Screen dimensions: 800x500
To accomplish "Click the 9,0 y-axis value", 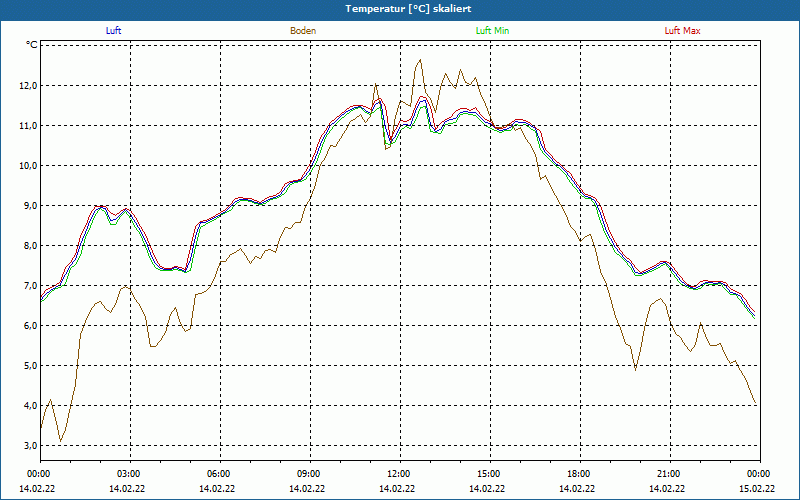I will (x=31, y=206).
